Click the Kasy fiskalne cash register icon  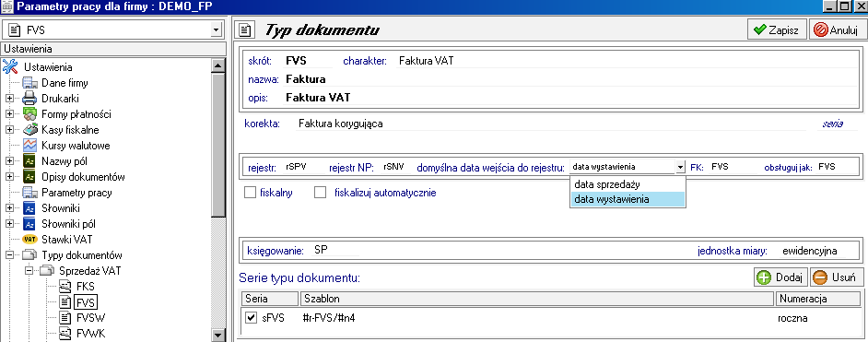[29, 130]
